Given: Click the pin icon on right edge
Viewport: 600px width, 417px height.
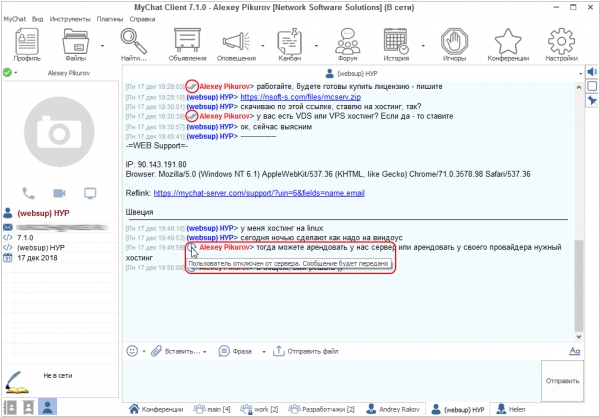Looking at the screenshot, I should coord(592,100).
